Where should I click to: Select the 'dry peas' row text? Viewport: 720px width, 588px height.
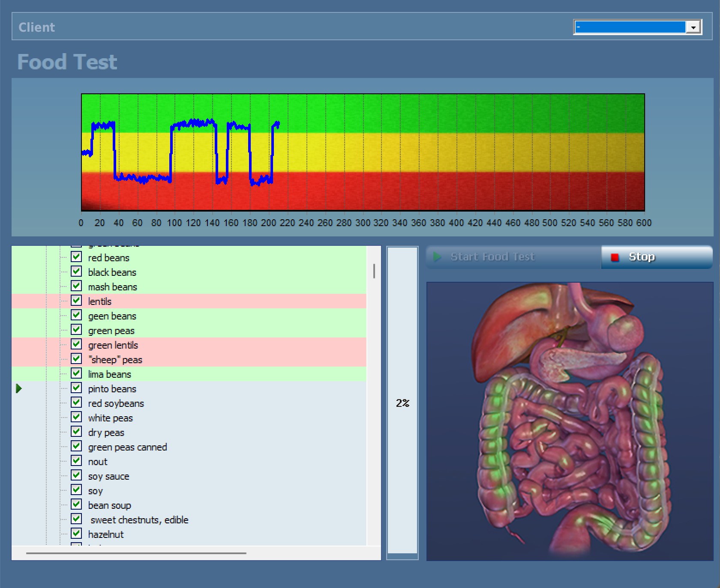point(106,433)
